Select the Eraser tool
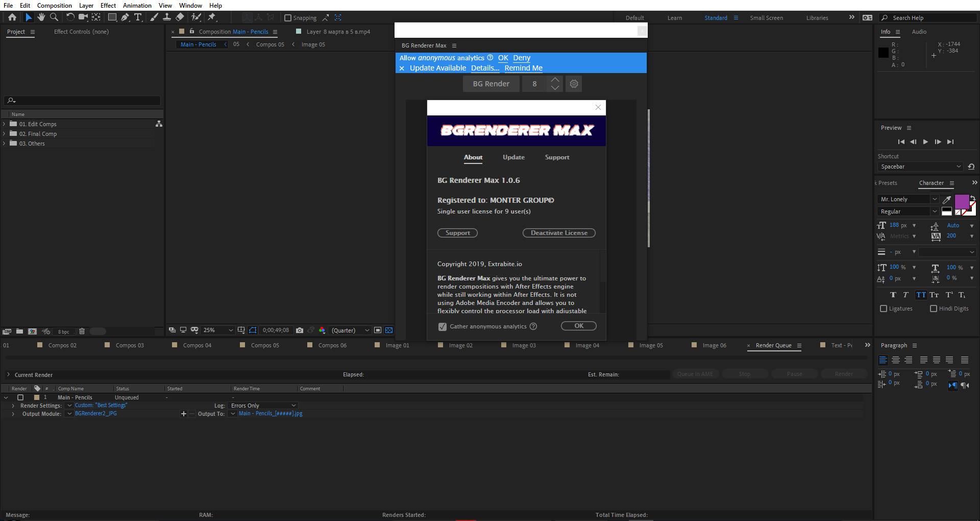The height and width of the screenshot is (521, 980). (x=180, y=17)
